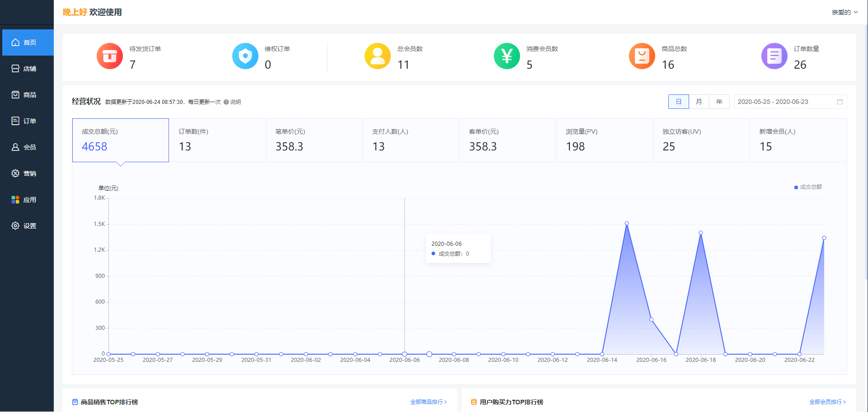The height and width of the screenshot is (412, 868).
Task: Select the 会员 member icon in sidebar
Action: [x=15, y=147]
